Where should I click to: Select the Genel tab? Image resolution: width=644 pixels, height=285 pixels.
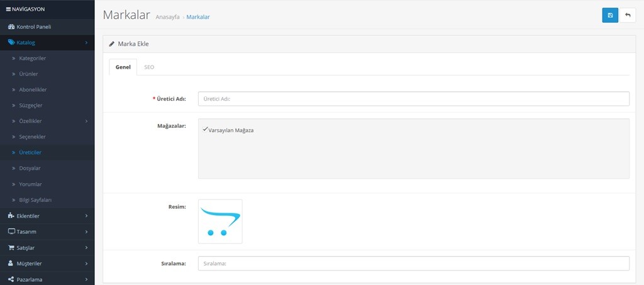point(123,67)
